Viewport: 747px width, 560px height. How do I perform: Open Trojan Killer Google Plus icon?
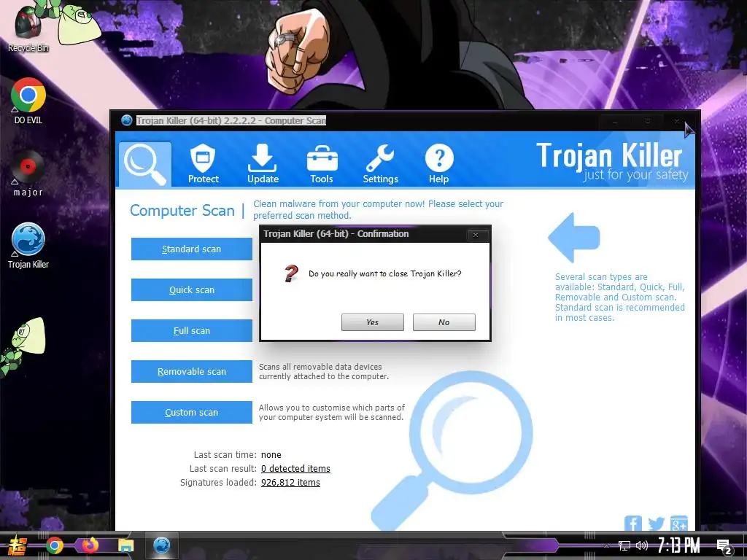(x=679, y=524)
